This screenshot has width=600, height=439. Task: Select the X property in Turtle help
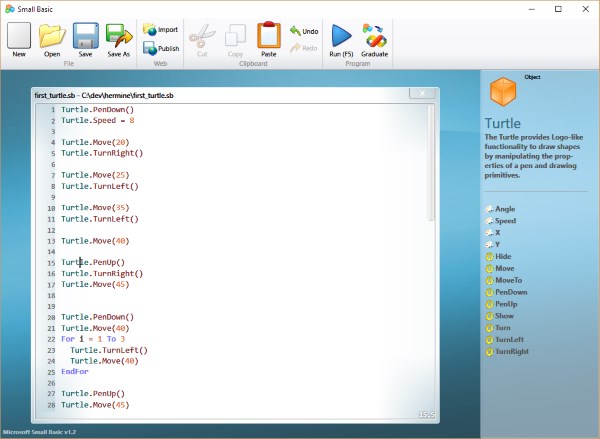pyautogui.click(x=493, y=233)
